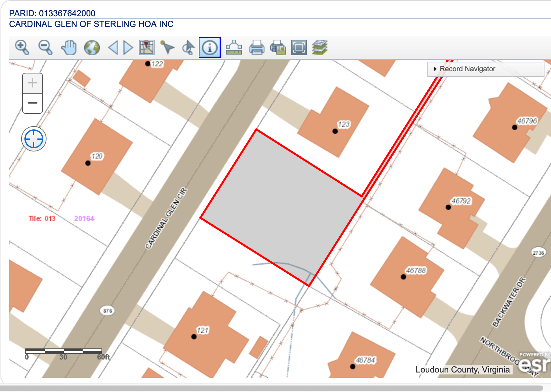Image resolution: width=551 pixels, height=392 pixels.
Task: Activate the Pan hand tool
Action: 69,47
